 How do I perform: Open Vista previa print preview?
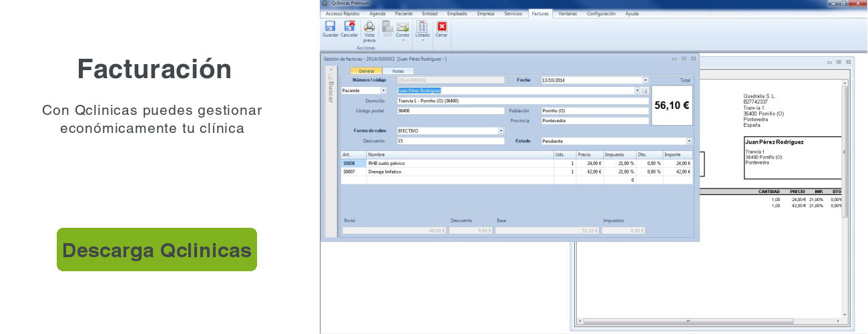click(x=369, y=27)
